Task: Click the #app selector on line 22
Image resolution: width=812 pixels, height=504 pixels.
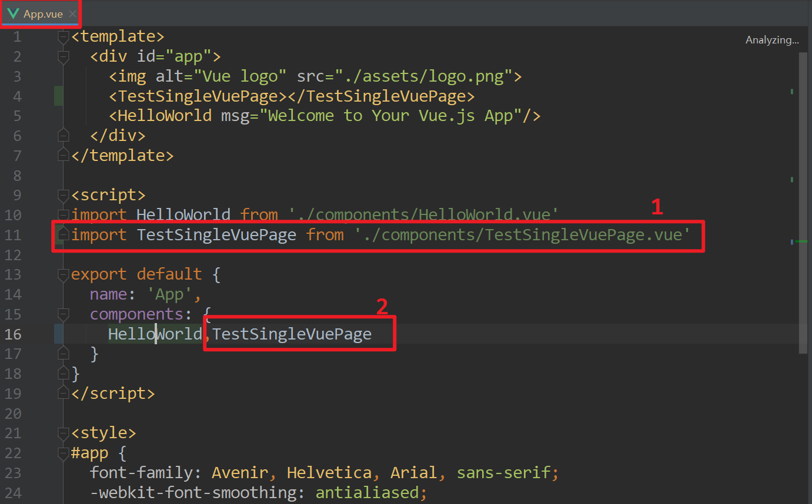Action: pos(89,453)
